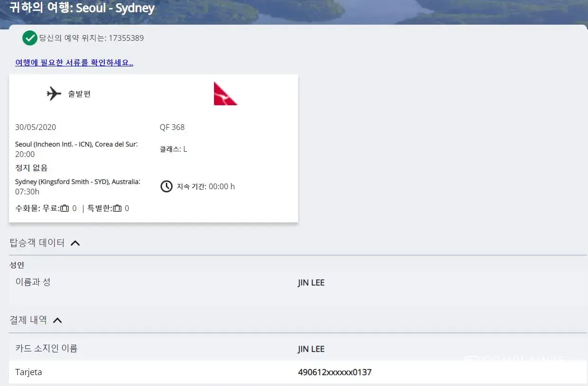This screenshot has width=588, height=386.
Task: Click the page title Seoul - Sydney
Action: click(115, 8)
